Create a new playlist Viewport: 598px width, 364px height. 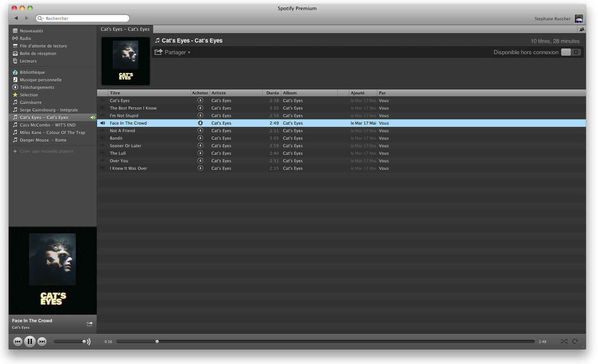(x=46, y=151)
